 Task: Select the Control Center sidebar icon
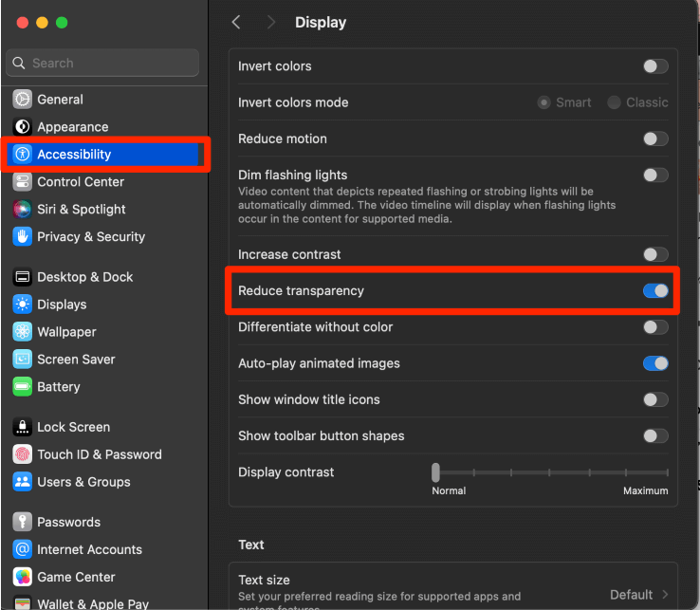tap(23, 182)
